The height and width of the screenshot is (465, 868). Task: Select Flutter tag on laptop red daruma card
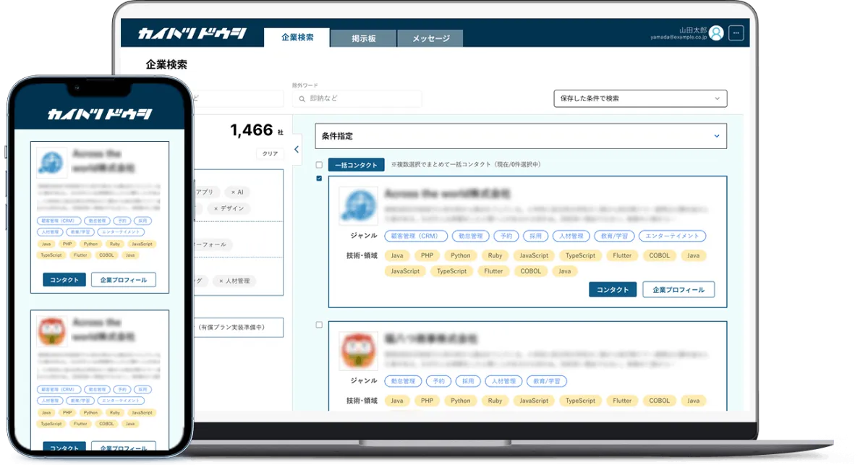622,401
